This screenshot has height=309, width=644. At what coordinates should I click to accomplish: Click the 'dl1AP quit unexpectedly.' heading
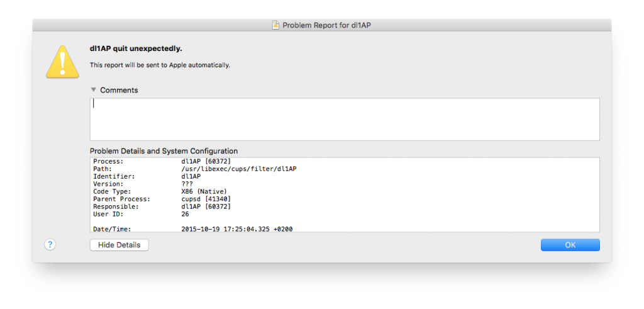(136, 49)
